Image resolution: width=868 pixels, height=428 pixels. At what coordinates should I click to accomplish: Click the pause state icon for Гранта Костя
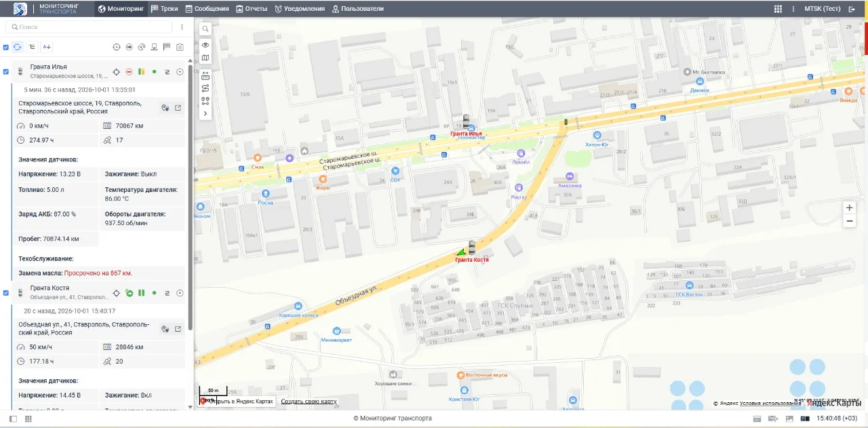[142, 293]
